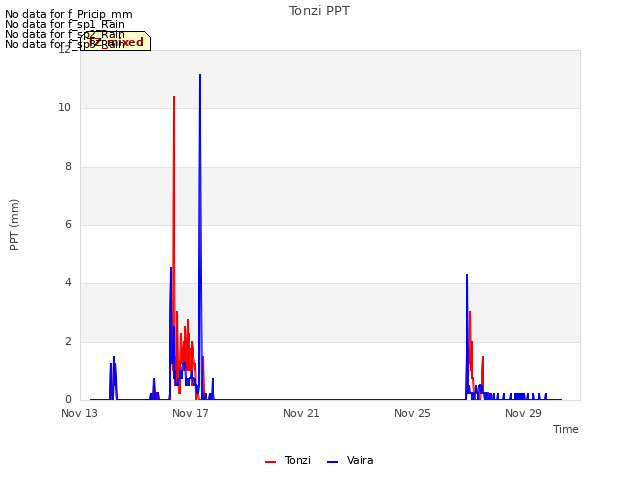This screenshot has width=640, height=480.
Task: Click the y-axis tick label '10'
Action: (x=64, y=108)
